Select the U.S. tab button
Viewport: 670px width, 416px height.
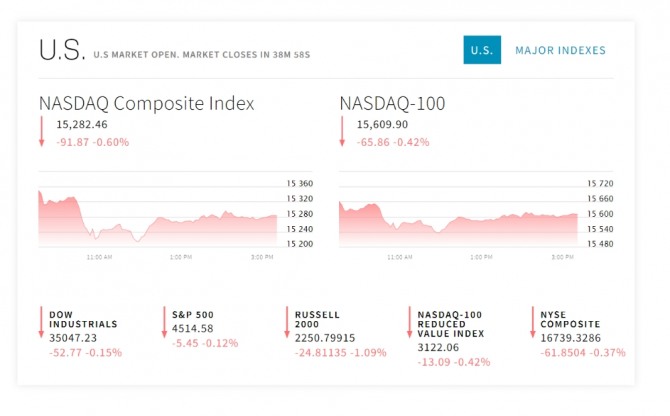[x=482, y=50]
